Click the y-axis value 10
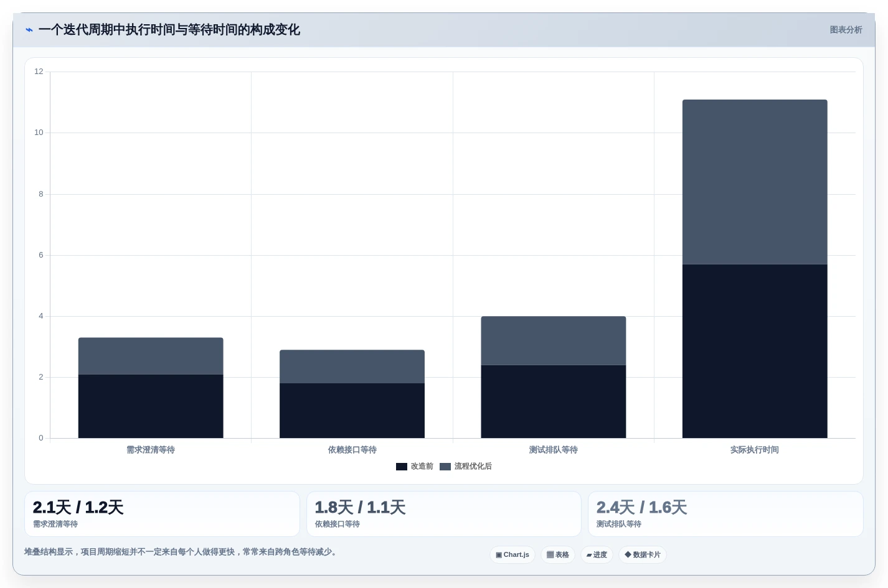The height and width of the screenshot is (588, 888). [x=39, y=133]
